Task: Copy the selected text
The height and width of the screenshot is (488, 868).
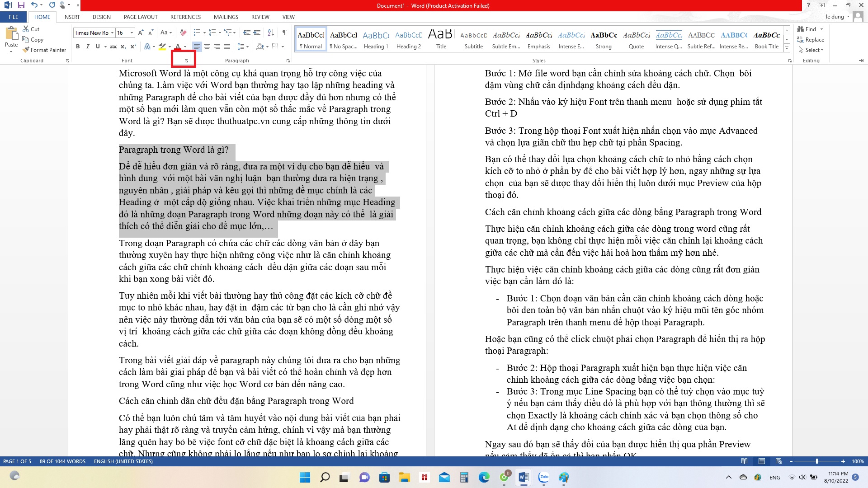Action: tap(33, 39)
